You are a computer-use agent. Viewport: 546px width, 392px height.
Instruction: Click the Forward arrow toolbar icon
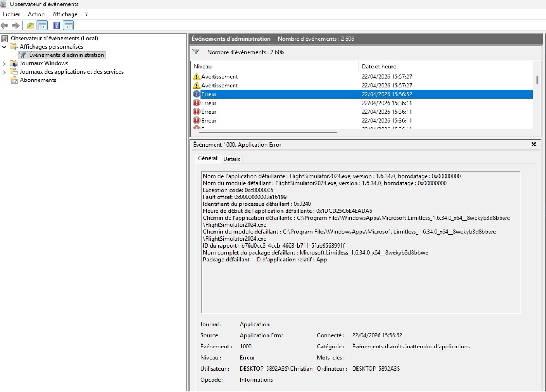(x=16, y=26)
